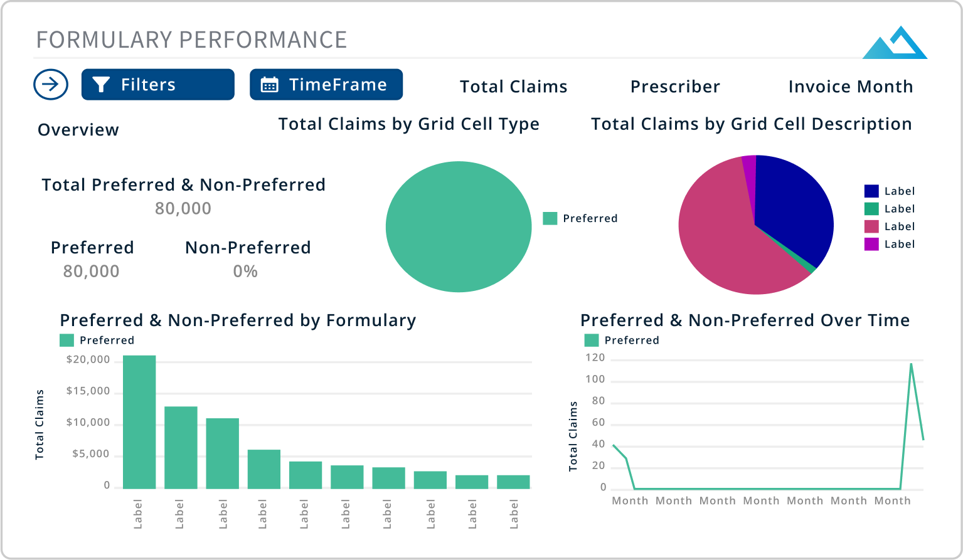Open the TimeFrame button
The height and width of the screenshot is (560, 963).
[x=326, y=85]
